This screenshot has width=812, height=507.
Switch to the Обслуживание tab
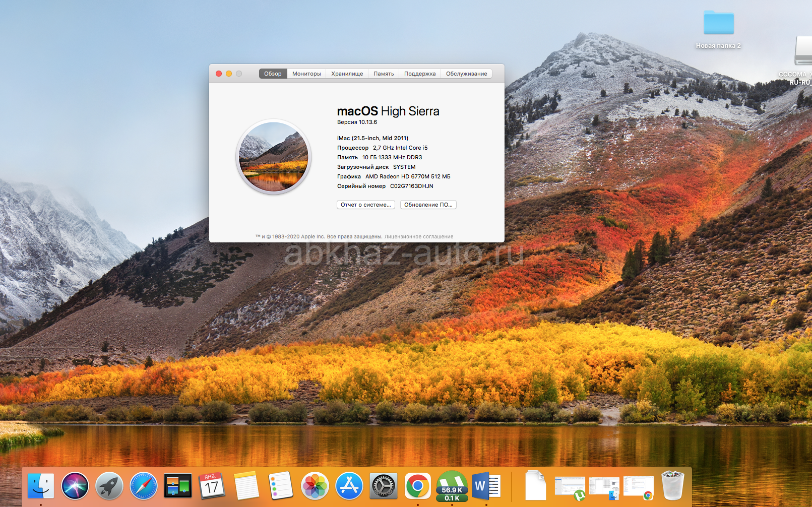pos(466,74)
